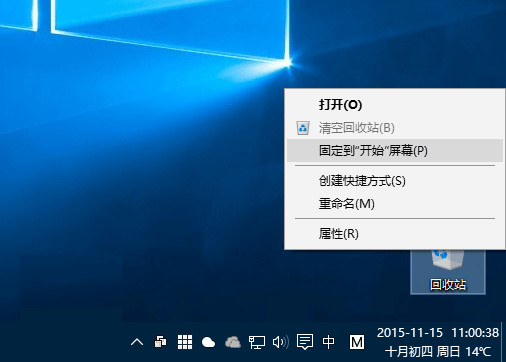This screenshot has width=506, height=362.
Task: Click the 十月初四 周日 14℃ text
Action: point(438,351)
